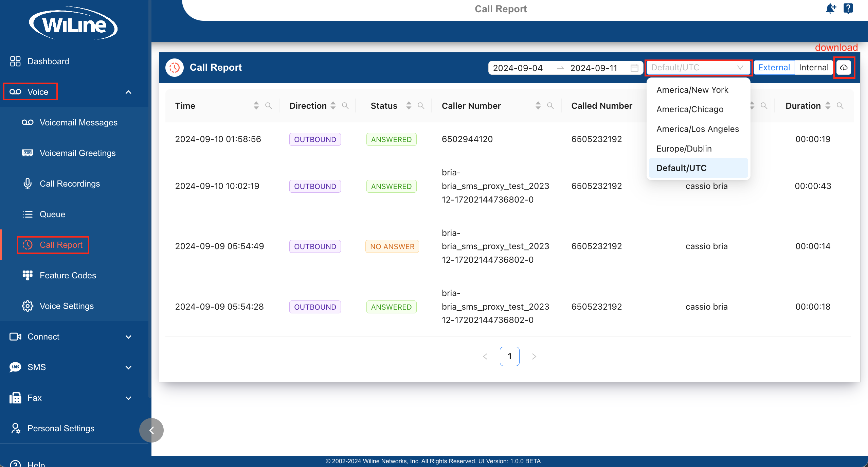Viewport: 868px width, 467px height.
Task: Click search icon left of Duration header
Action: (764, 106)
